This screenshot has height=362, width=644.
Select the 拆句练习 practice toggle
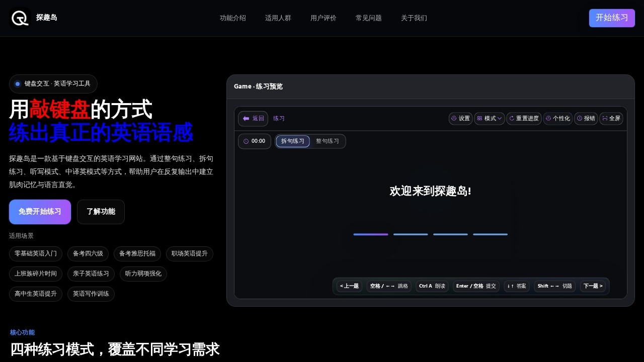[293, 141]
